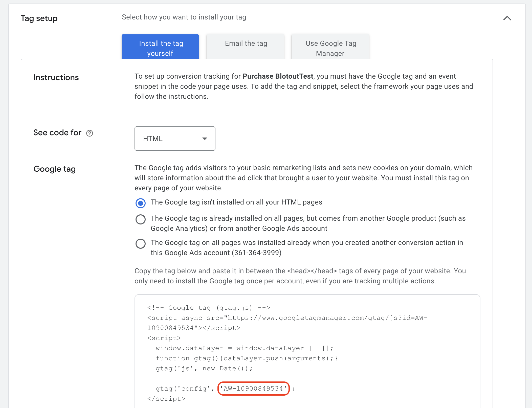Click the See code for label

[x=57, y=133]
